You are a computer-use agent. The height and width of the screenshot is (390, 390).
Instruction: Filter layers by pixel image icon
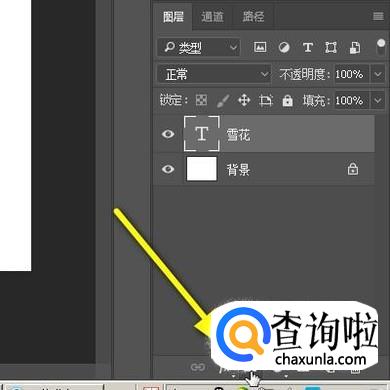coord(260,47)
